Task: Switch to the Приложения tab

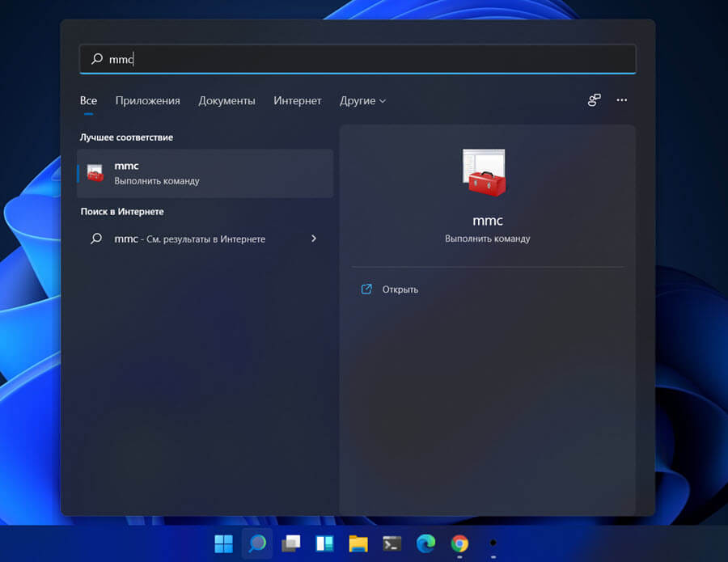Action: tap(148, 101)
